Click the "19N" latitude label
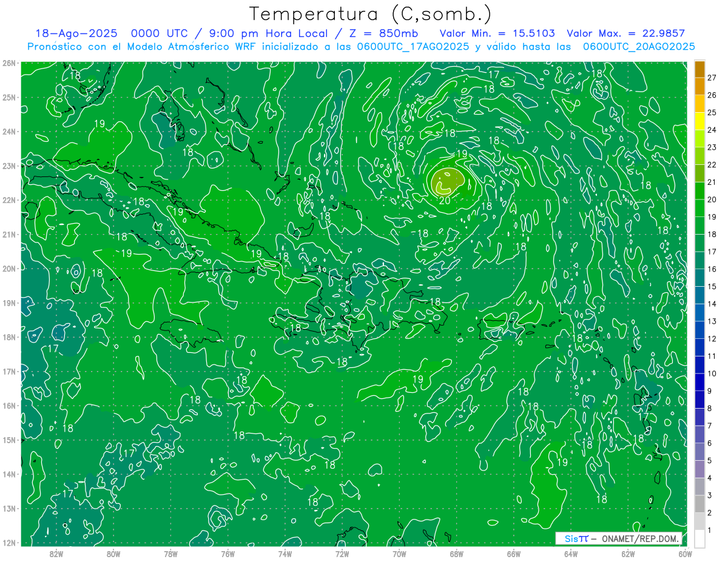The width and height of the screenshot is (728, 562). coord(8,303)
